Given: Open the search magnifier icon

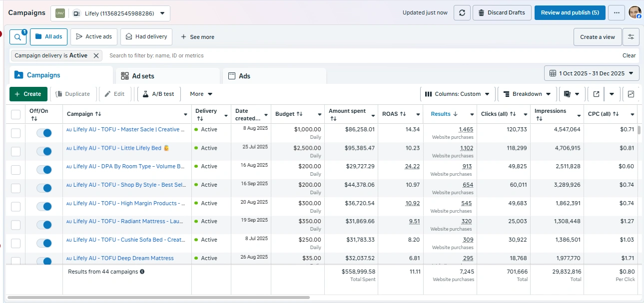Looking at the screenshot, I should (x=17, y=37).
